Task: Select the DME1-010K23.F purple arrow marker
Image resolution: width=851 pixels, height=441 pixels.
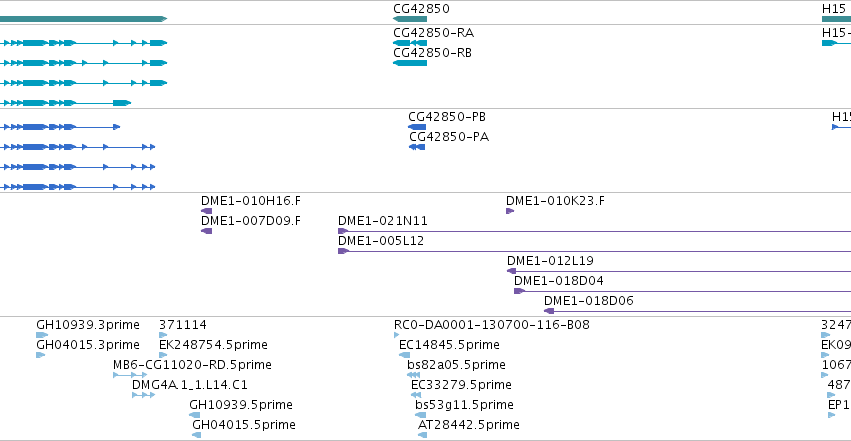Action: [x=510, y=211]
